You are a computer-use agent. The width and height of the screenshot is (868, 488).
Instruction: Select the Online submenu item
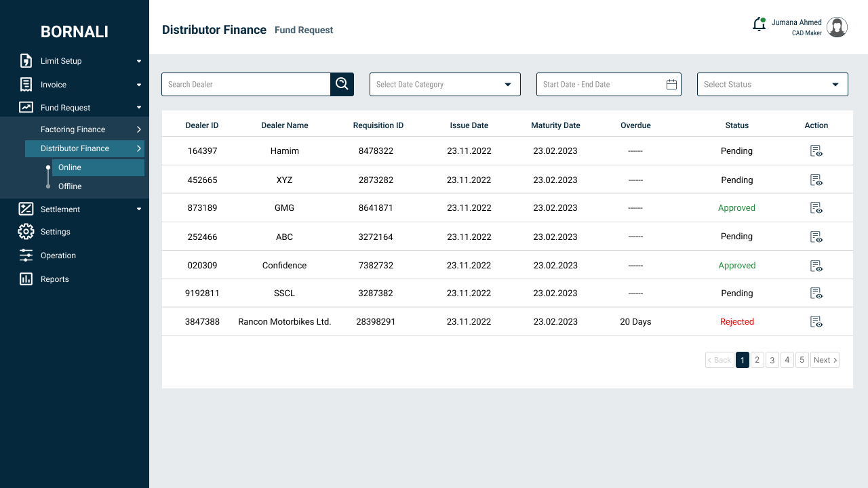pos(98,167)
